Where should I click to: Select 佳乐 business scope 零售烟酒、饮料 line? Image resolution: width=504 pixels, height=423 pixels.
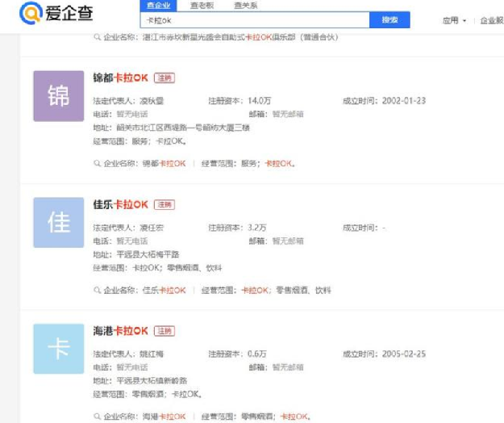177,268
